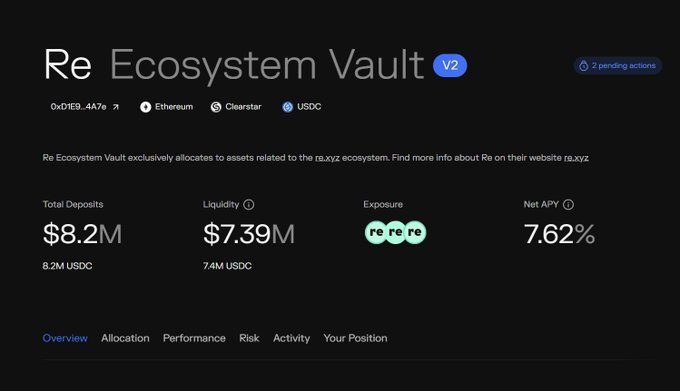The width and height of the screenshot is (680, 391).
Task: Click the Clearstar curator logo icon
Action: pyautogui.click(x=216, y=107)
